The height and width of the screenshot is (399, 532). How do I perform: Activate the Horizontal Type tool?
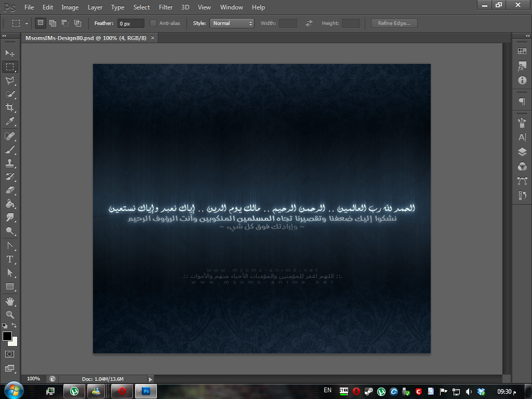pos(10,259)
